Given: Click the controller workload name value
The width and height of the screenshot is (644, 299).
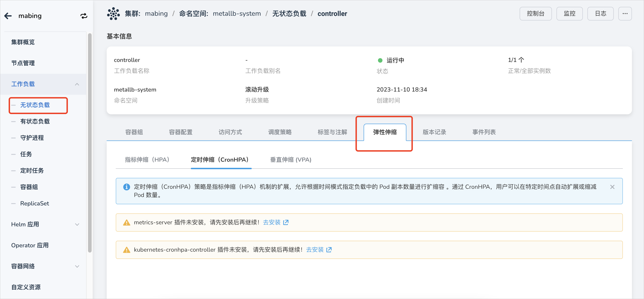Looking at the screenshot, I should 127,60.
